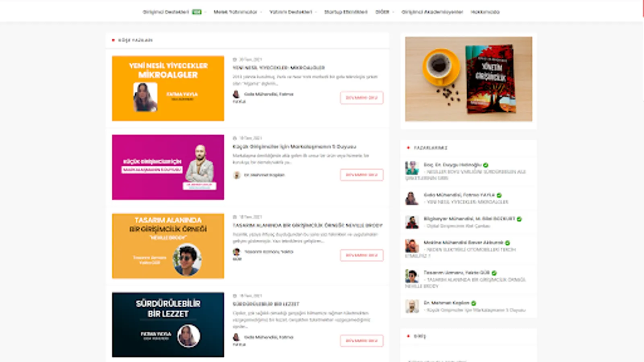Open Girişimci Akademisyenler in the navigation bar
The height and width of the screenshot is (362, 644).
click(x=432, y=12)
